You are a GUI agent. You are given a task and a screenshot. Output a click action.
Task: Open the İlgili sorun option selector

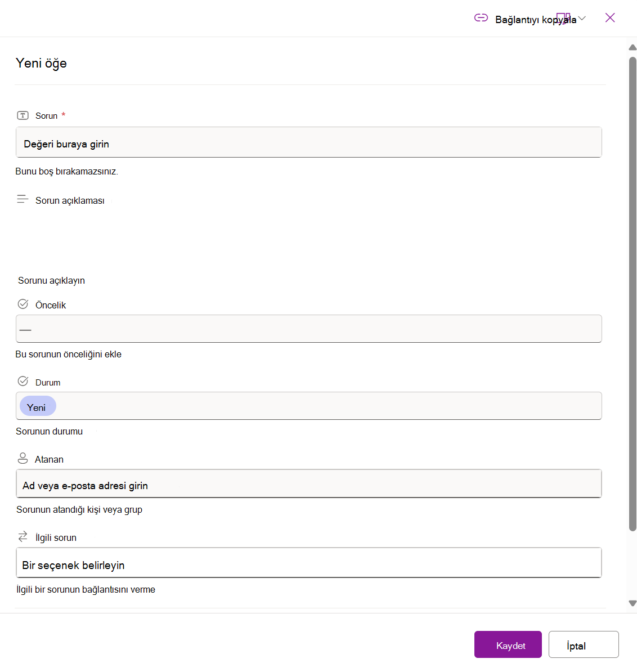click(308, 563)
